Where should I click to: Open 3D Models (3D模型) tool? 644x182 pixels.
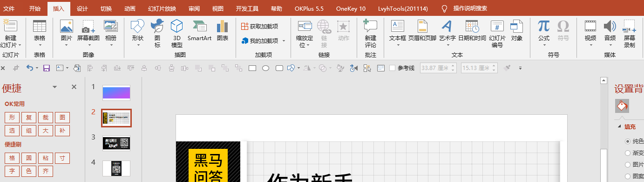(x=177, y=33)
